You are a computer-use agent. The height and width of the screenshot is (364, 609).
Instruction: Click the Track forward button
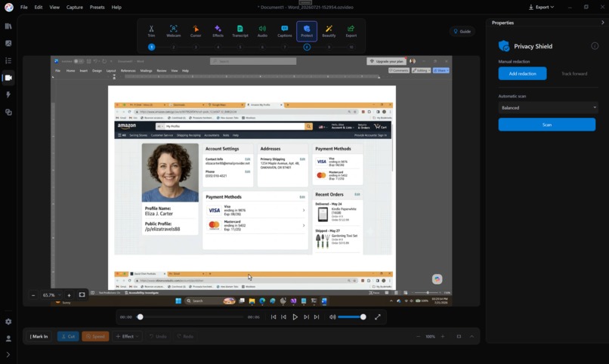574,73
